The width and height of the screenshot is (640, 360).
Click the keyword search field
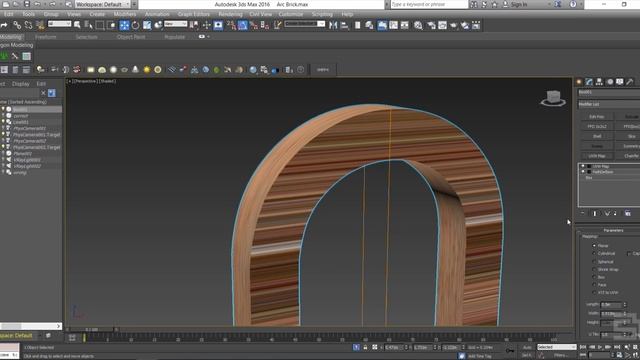pyautogui.click(x=429, y=4)
